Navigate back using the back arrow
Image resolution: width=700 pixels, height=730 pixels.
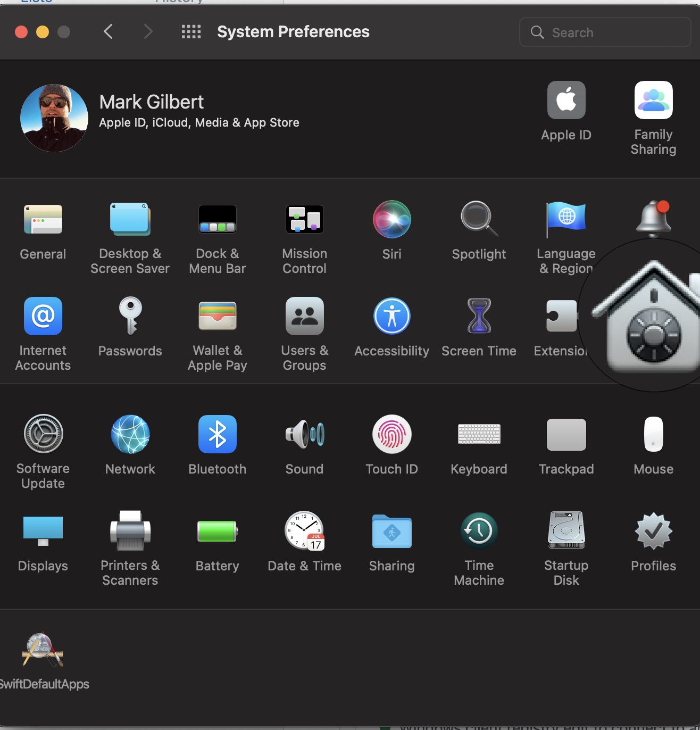109,32
